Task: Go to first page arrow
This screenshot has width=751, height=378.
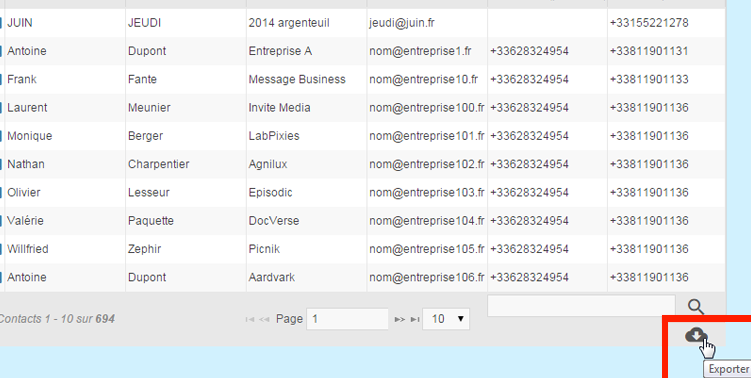Action: coord(250,320)
